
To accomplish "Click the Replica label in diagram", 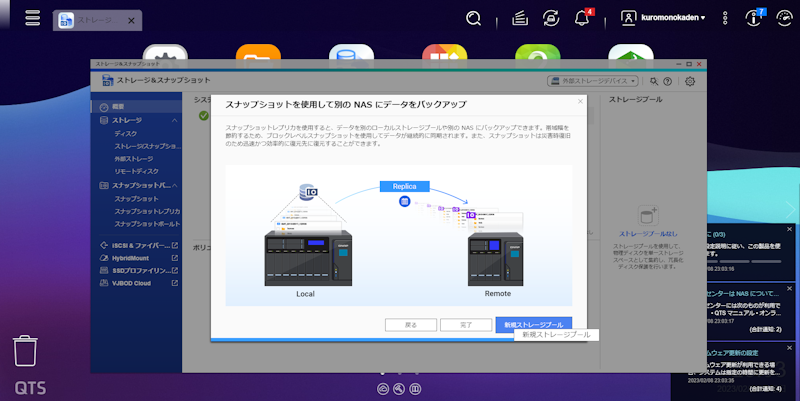I will (405, 186).
